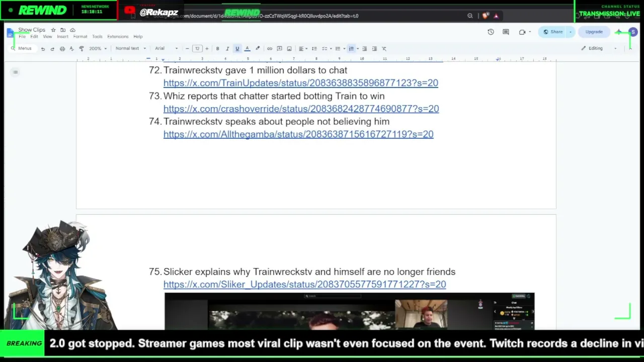
Task: Click the undo arrow
Action: coord(43,49)
